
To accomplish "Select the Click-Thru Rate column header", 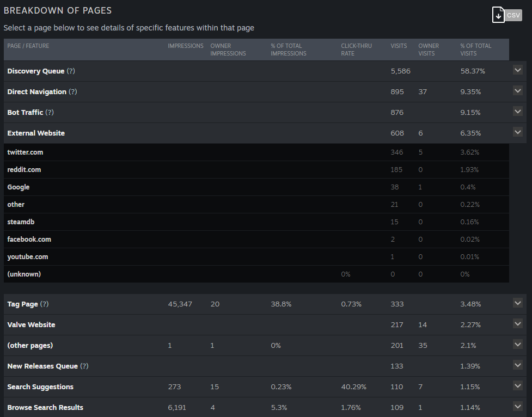I will 356,50.
